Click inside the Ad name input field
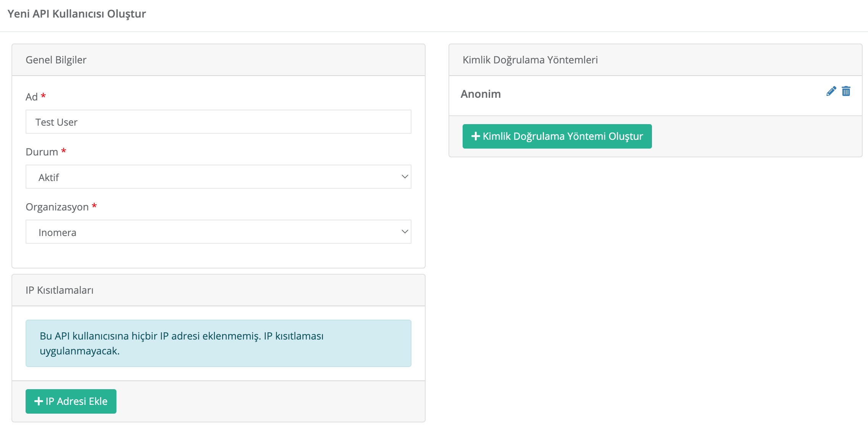Screen dimensions: 868x427 click(x=218, y=122)
